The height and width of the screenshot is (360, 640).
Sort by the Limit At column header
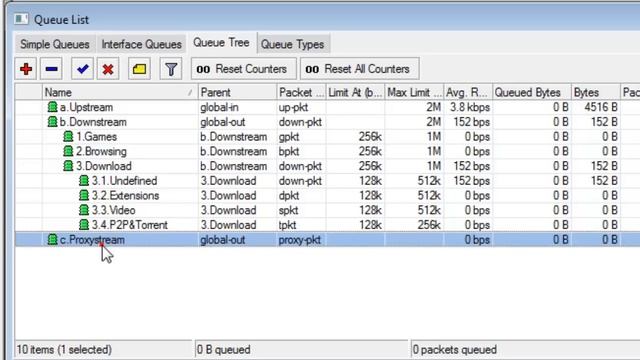pyautogui.click(x=355, y=93)
